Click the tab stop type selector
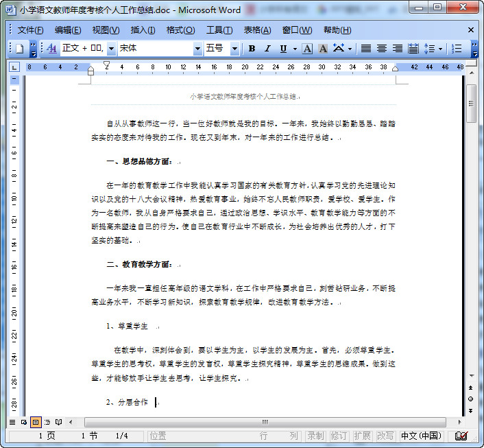 pos(14,67)
